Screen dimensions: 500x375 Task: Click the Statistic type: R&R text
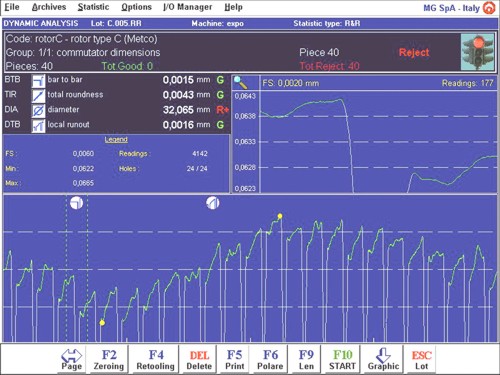point(327,23)
